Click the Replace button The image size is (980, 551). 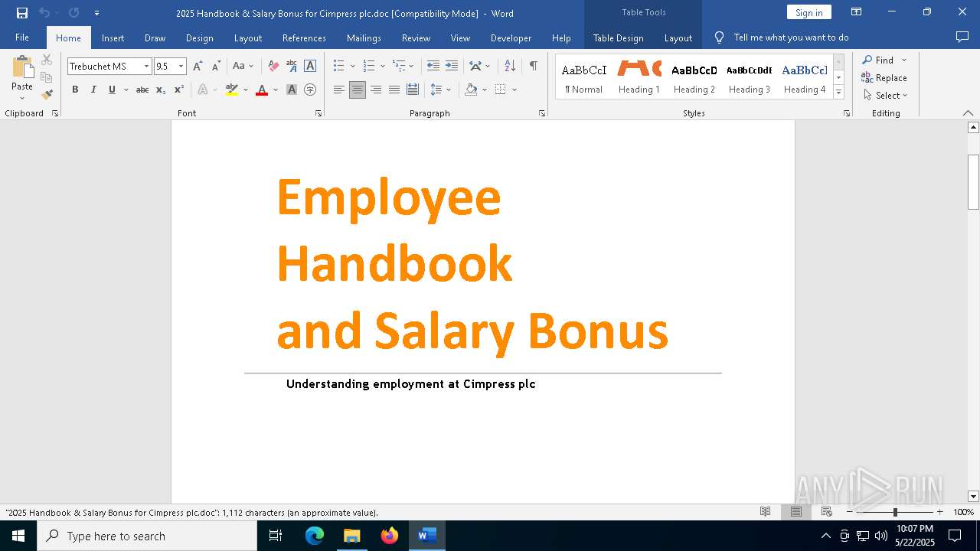click(x=884, y=77)
